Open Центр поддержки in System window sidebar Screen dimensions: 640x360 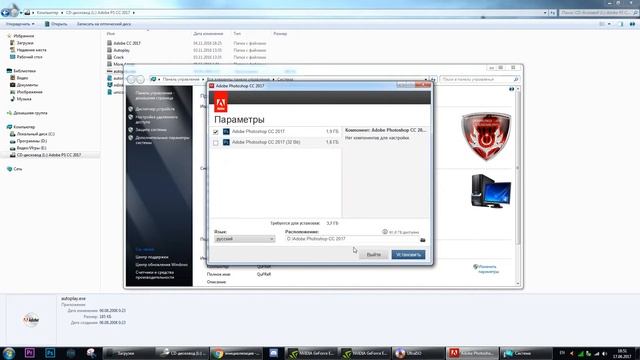152,257
